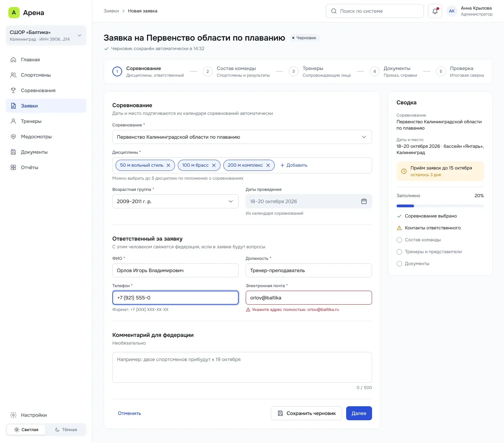Screen dimensions: 504x443
Task: Open Спортсмены in the sidebar
Action: [x=46, y=75]
